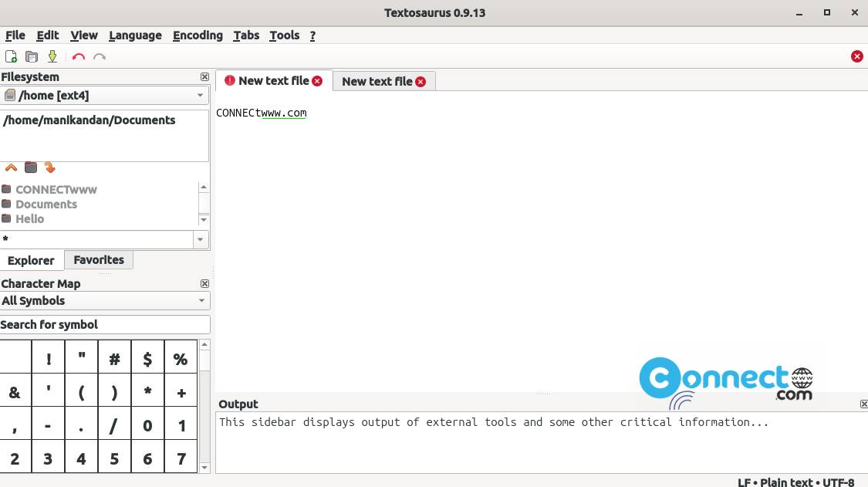This screenshot has width=868, height=487.
Task: Click unsaved warning icon on first tab
Action: pos(230,81)
